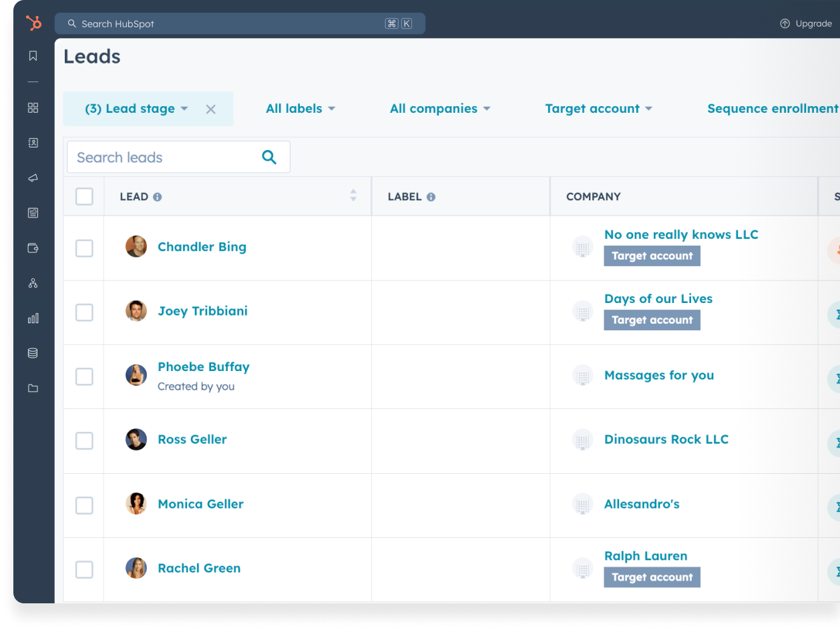
Task: Open the Library folder icon in sidebar
Action: click(33, 388)
